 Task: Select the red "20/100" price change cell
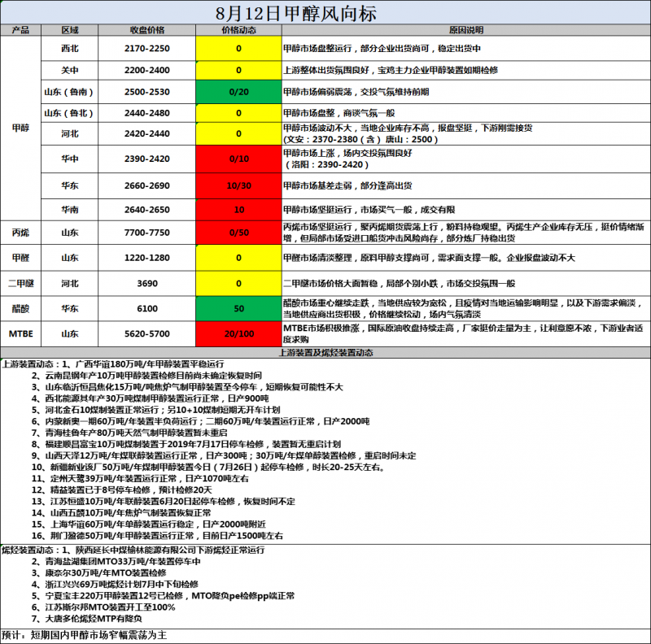(238, 334)
